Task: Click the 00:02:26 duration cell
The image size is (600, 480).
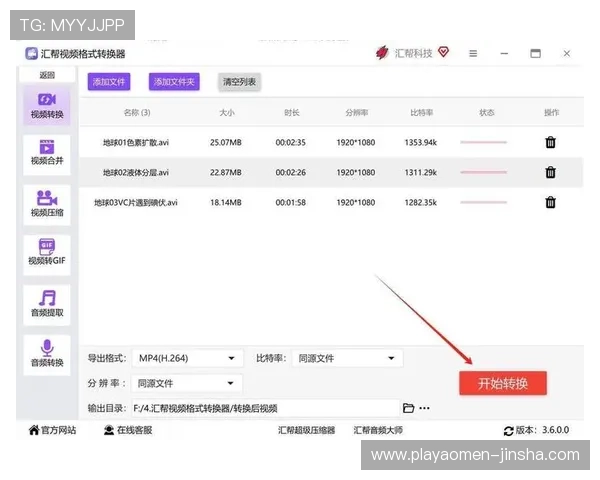Action: [x=290, y=172]
